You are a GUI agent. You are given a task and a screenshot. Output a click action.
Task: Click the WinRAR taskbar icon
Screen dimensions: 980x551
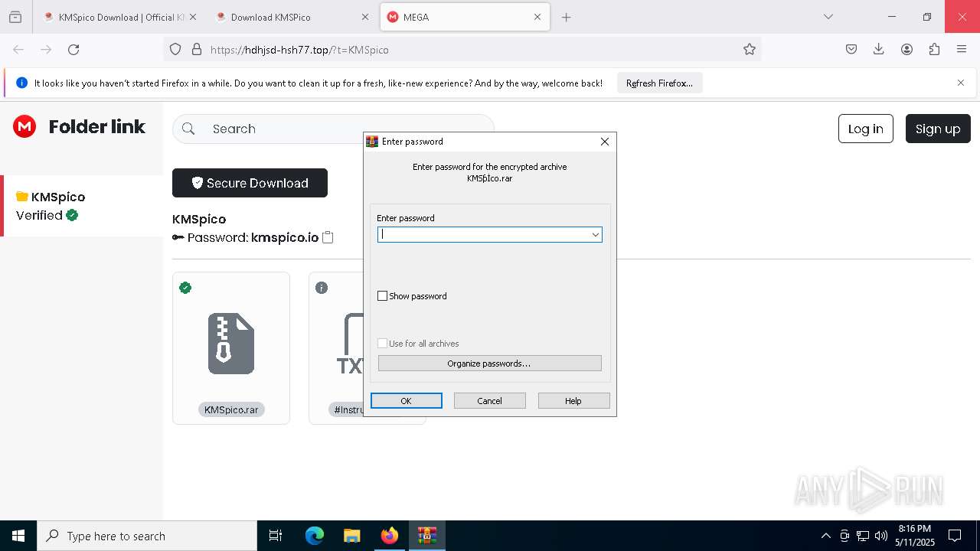coord(426,536)
